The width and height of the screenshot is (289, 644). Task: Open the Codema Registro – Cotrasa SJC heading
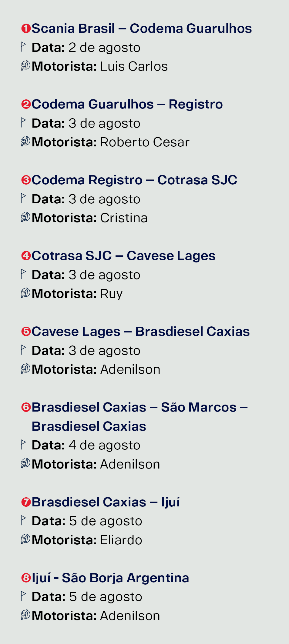134,180
